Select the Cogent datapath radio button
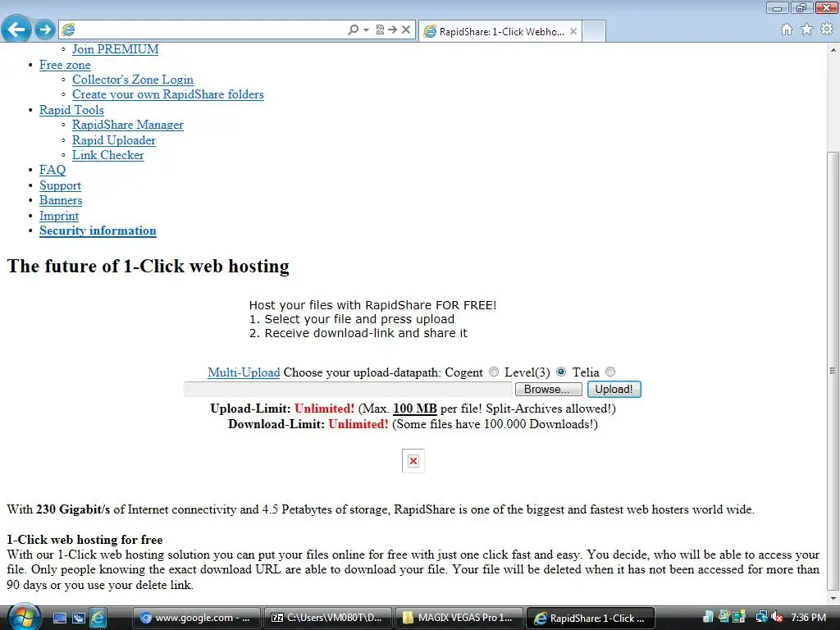 click(x=494, y=372)
